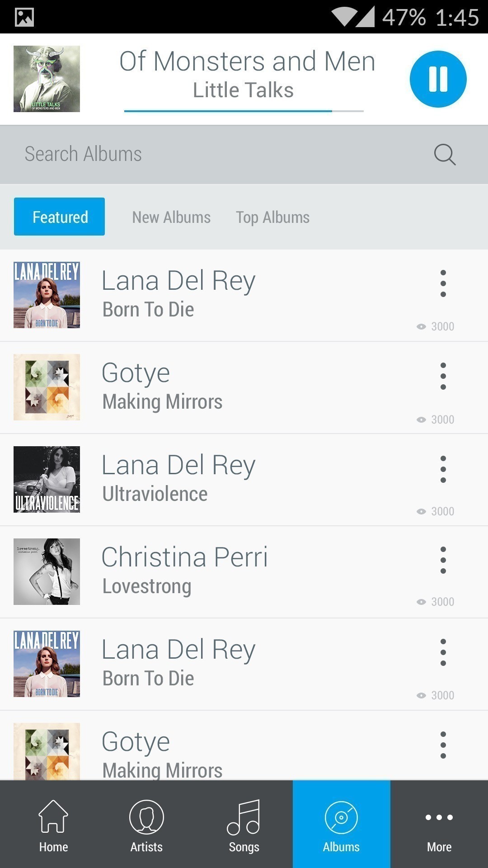Open overflow menu for first Born To Die
Image resolution: width=488 pixels, height=868 pixels.
(443, 283)
